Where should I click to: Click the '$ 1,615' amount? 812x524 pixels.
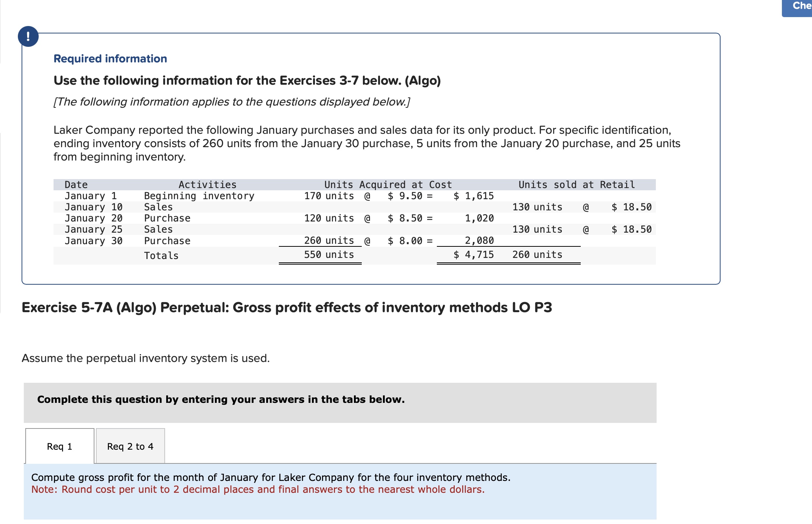coord(474,196)
